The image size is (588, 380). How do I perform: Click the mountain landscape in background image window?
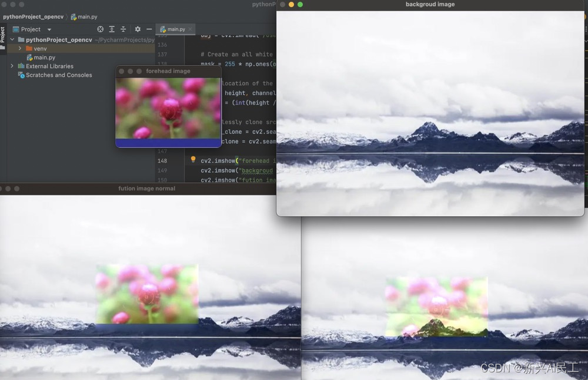click(x=430, y=113)
